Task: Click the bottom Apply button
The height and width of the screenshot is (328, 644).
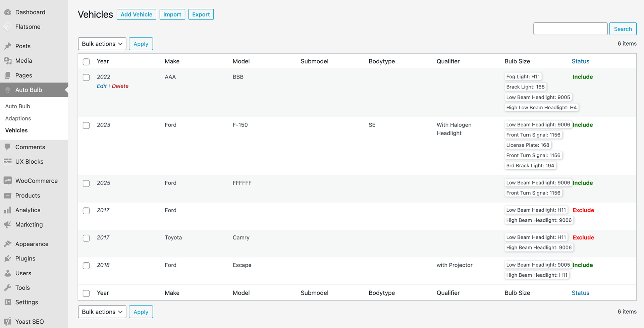Action: [x=141, y=312]
